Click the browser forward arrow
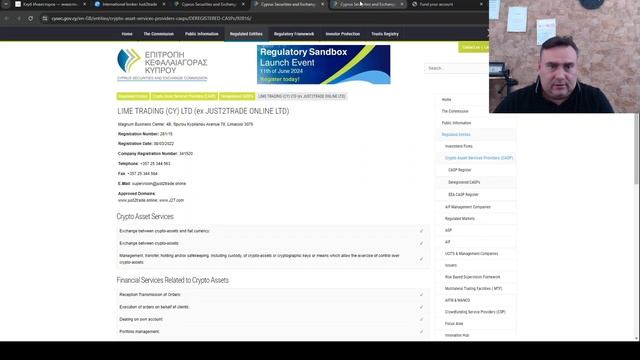The height and width of the screenshot is (360, 640). point(19,18)
